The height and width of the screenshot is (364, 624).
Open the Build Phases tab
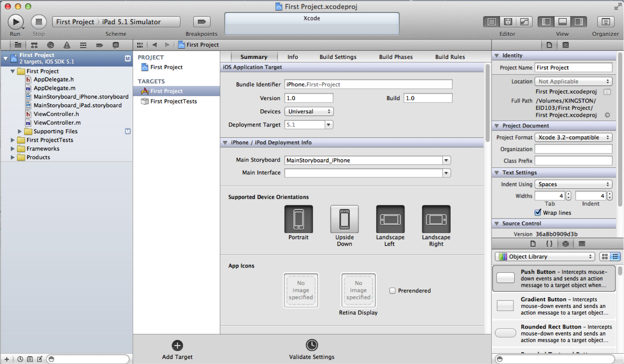pyautogui.click(x=395, y=57)
